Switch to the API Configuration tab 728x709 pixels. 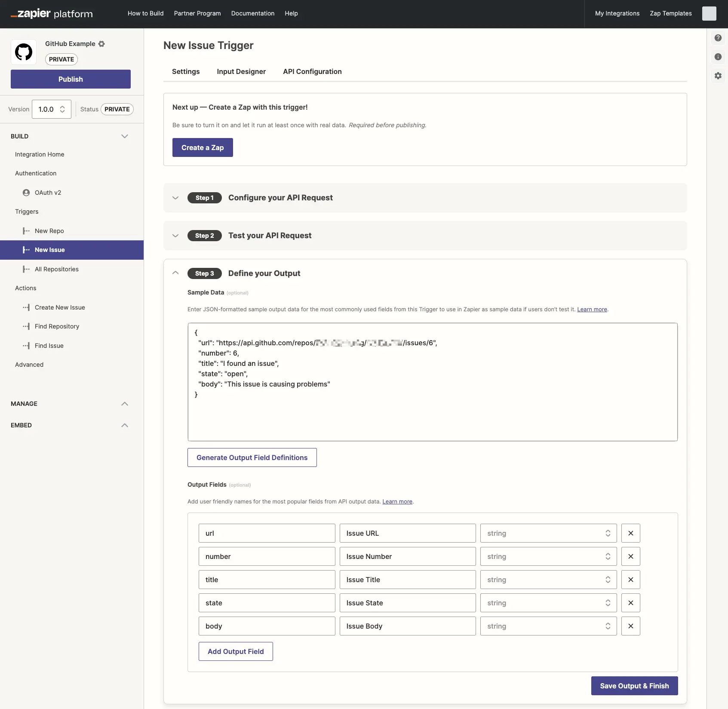[312, 71]
